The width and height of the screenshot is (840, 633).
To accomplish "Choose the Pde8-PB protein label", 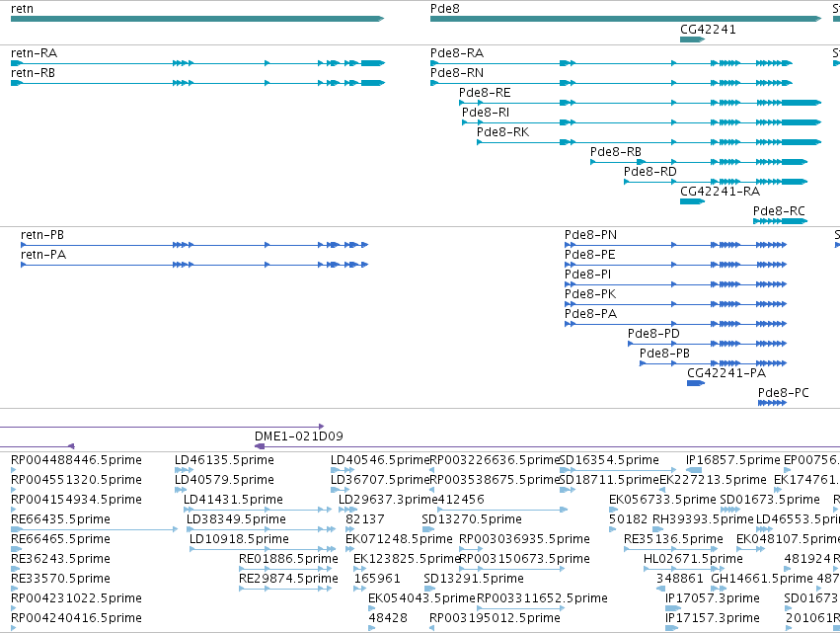I will (x=665, y=354).
